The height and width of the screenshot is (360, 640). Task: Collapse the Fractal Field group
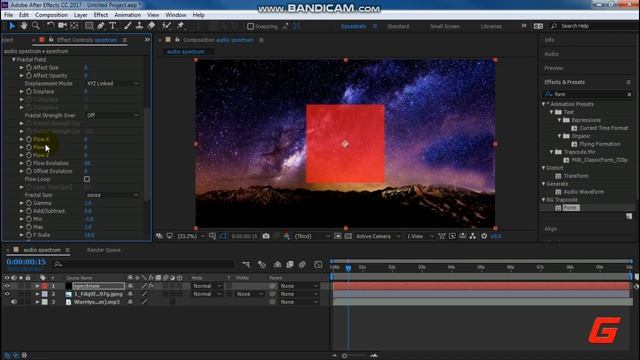[14, 60]
